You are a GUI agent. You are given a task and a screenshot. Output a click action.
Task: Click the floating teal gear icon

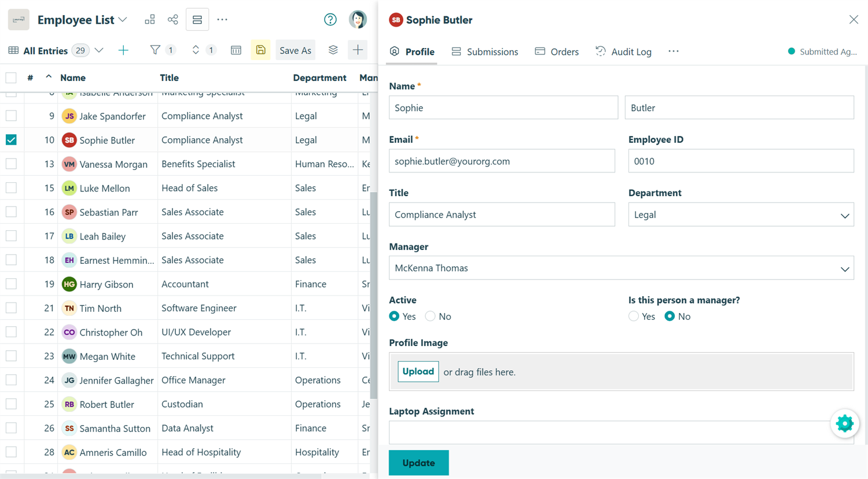click(x=845, y=423)
